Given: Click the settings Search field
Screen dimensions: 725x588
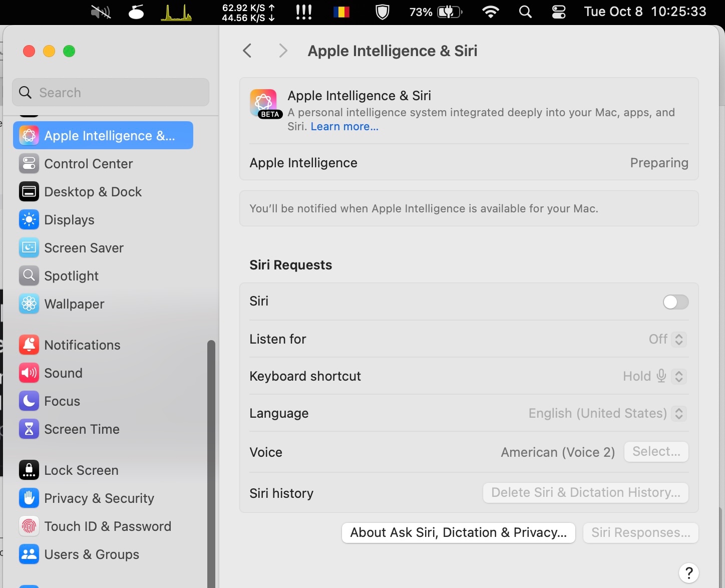Looking at the screenshot, I should click(x=111, y=92).
